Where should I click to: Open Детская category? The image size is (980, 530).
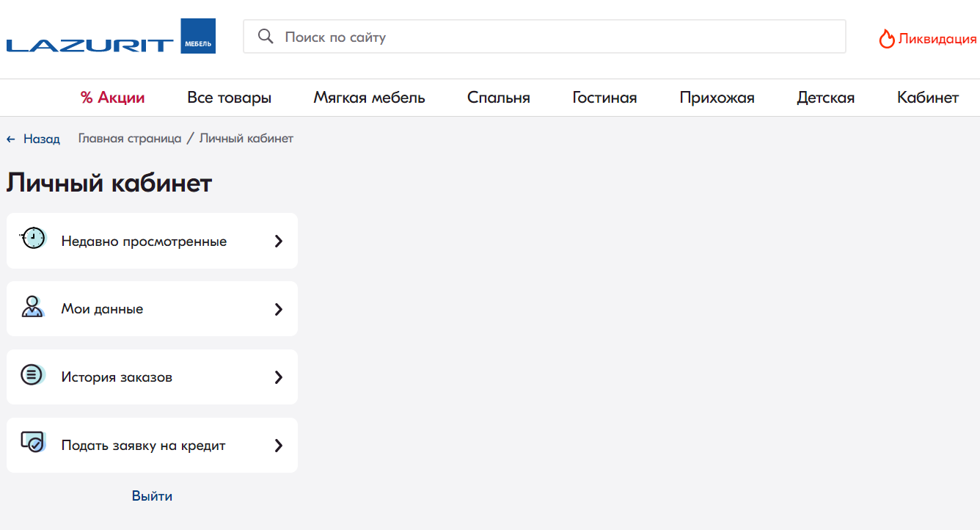[x=826, y=98]
